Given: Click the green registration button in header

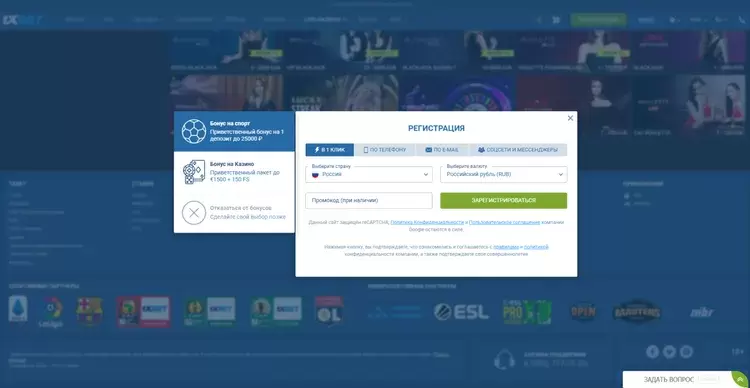Looking at the screenshot, I should pyautogui.click(x=598, y=20).
